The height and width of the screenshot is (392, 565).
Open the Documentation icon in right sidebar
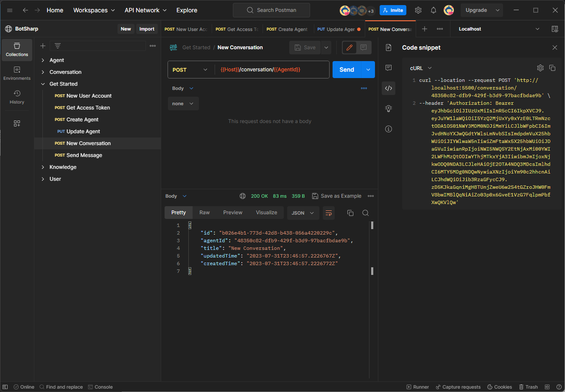[389, 48]
